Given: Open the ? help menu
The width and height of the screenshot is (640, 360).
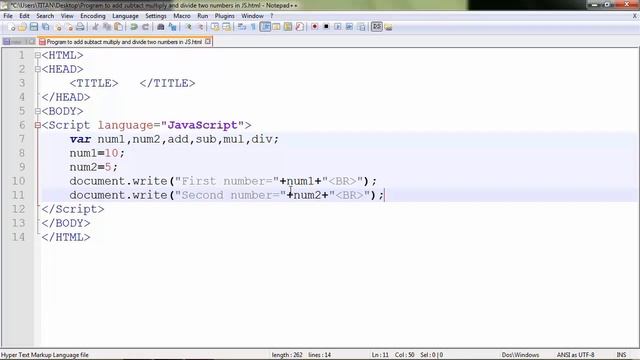Looking at the screenshot, I should pyautogui.click(x=271, y=16).
